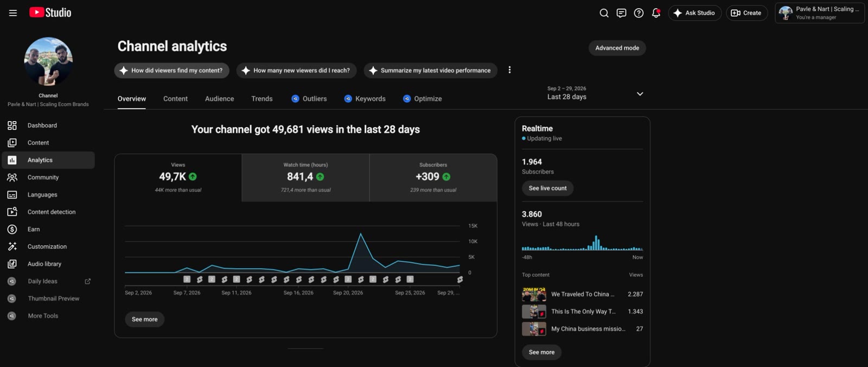Viewport: 868px width, 367px height.
Task: Open Dashboard in sidebar
Action: [48, 125]
